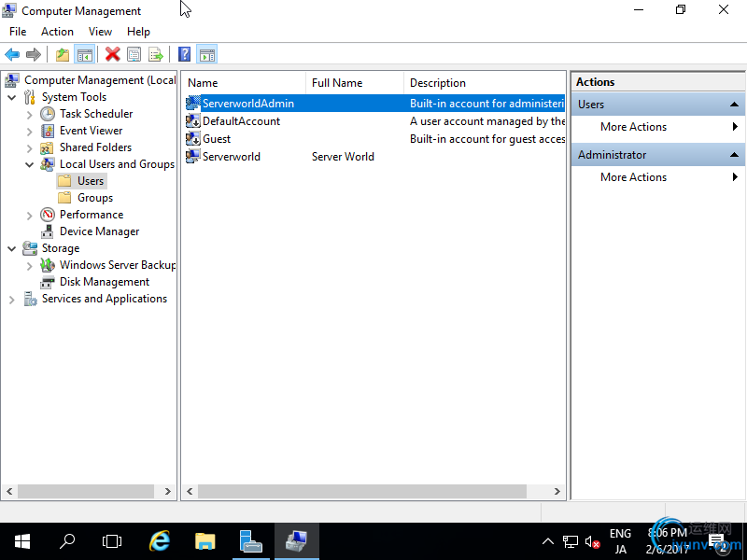The height and width of the screenshot is (560, 747).
Task: Launch Internet Explorer from taskbar
Action: 160,541
